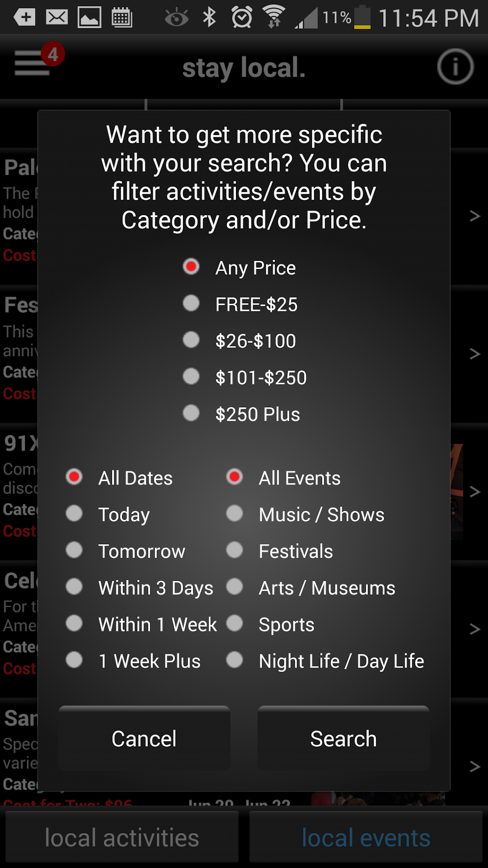Open the hamburger menu with notification badge
This screenshot has height=868, width=488.
[33, 63]
